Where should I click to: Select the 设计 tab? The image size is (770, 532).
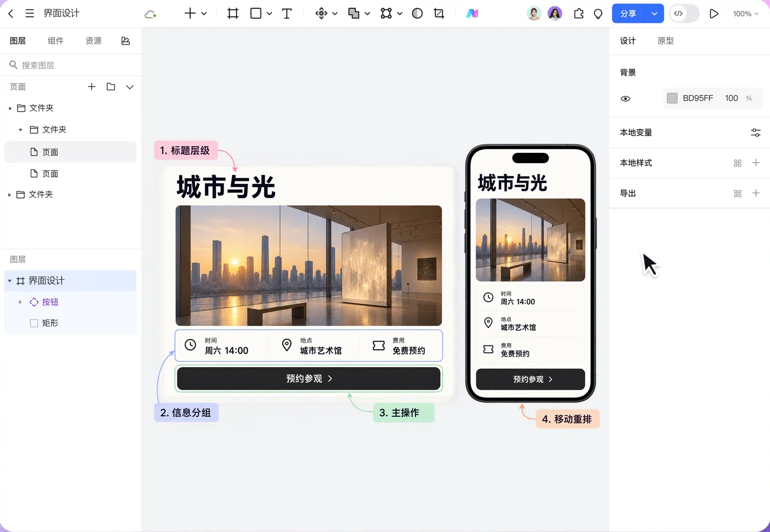point(628,41)
